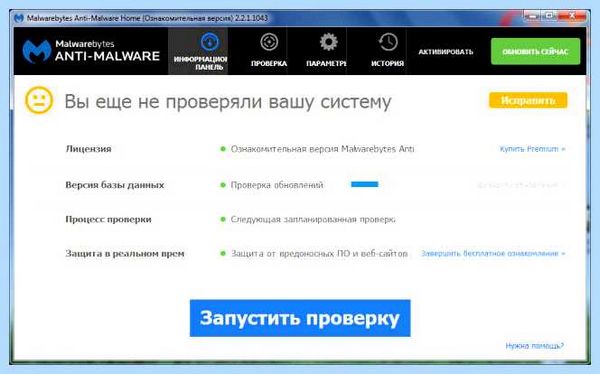The image size is (600, 374).
Task: Open the Купить Premium link
Action: [532, 149]
